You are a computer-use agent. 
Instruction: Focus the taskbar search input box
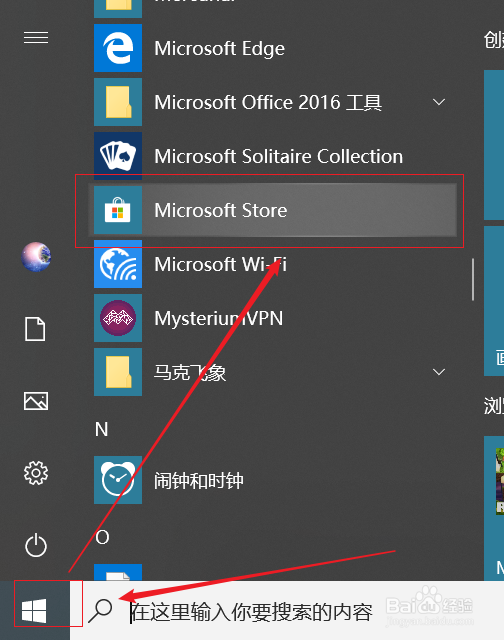point(287,611)
